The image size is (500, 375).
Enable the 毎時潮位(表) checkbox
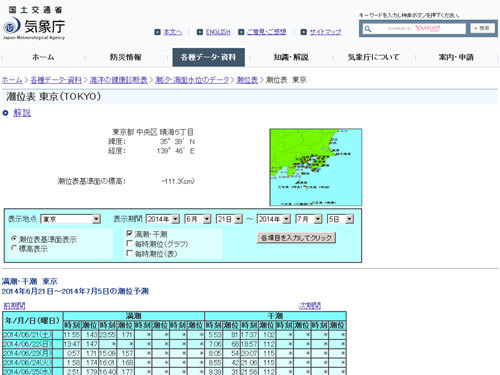point(130,253)
